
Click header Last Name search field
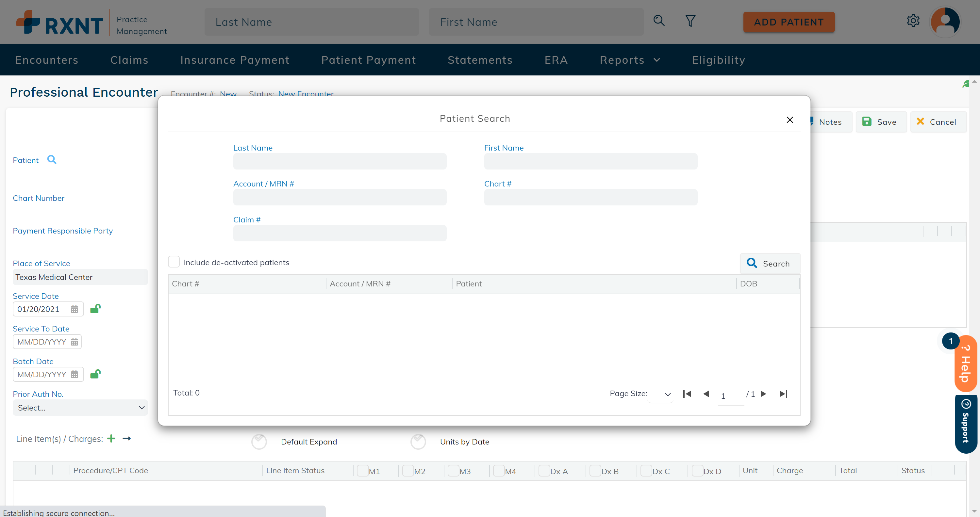pos(311,22)
